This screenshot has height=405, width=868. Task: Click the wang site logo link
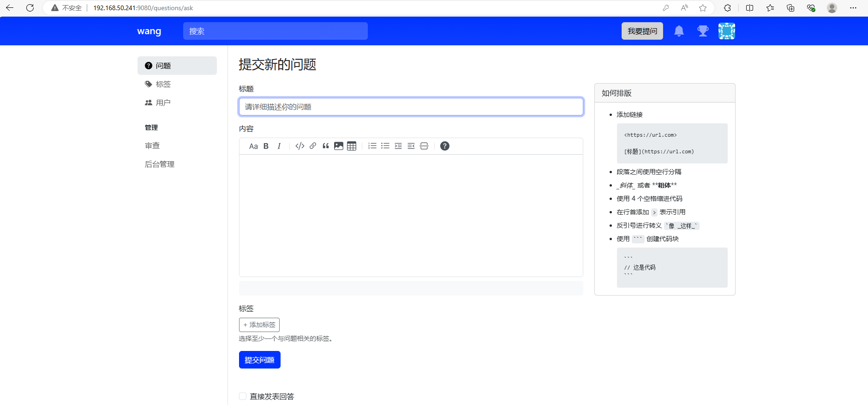(149, 31)
